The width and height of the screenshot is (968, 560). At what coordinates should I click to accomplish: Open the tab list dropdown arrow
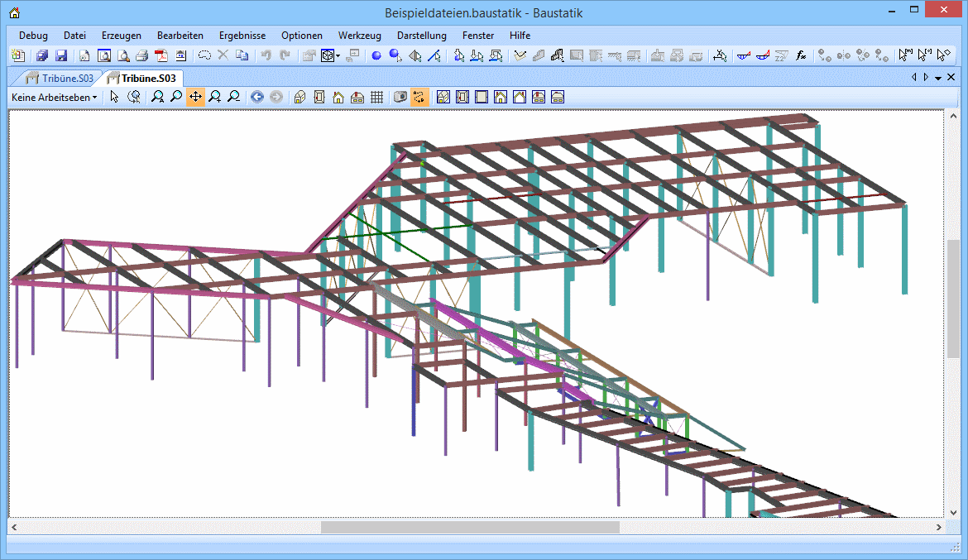[938, 78]
